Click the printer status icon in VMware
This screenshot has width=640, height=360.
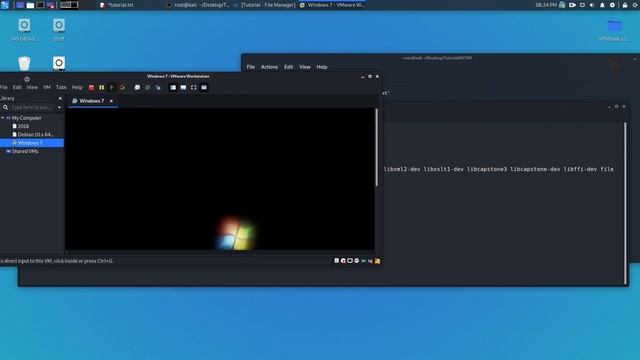click(357, 260)
